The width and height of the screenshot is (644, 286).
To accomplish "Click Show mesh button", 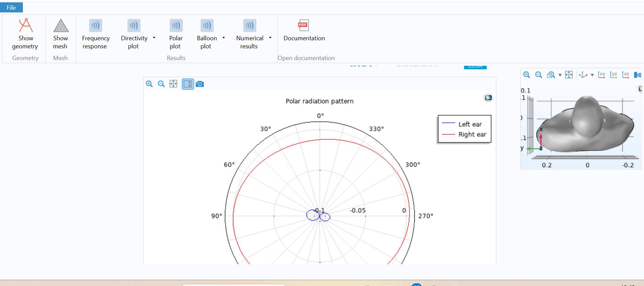I will click(x=60, y=34).
